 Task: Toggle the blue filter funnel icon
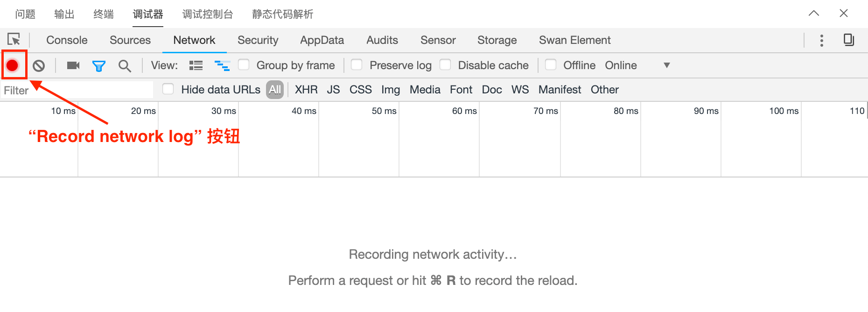coord(99,66)
